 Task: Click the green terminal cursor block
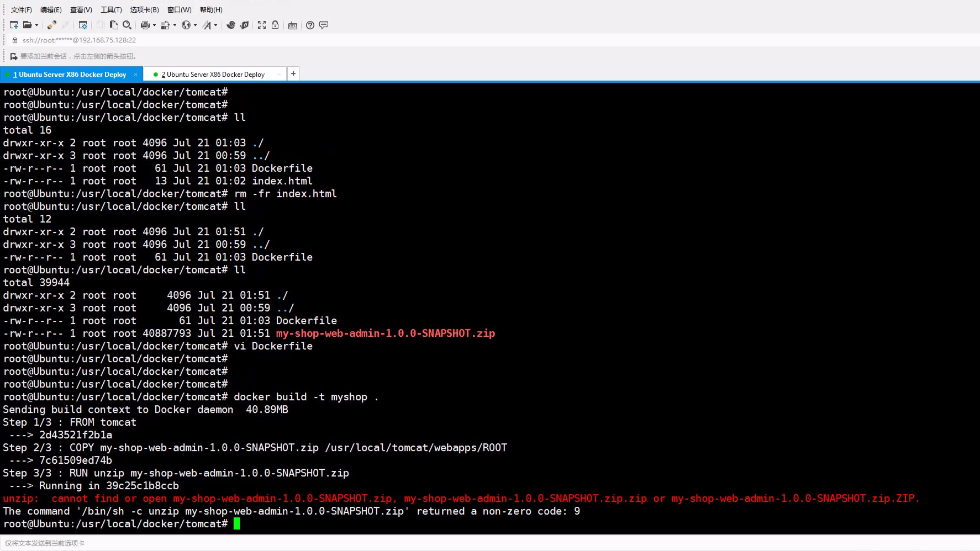[x=236, y=523]
